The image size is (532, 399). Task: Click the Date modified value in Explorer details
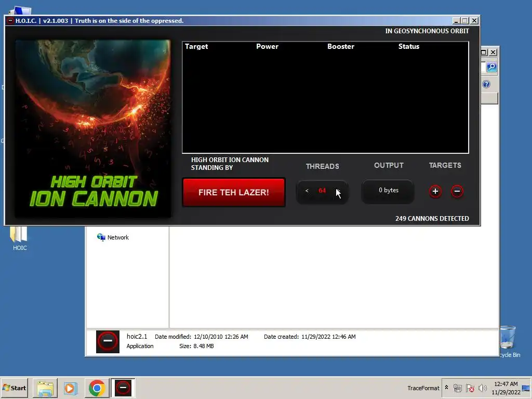click(x=221, y=337)
